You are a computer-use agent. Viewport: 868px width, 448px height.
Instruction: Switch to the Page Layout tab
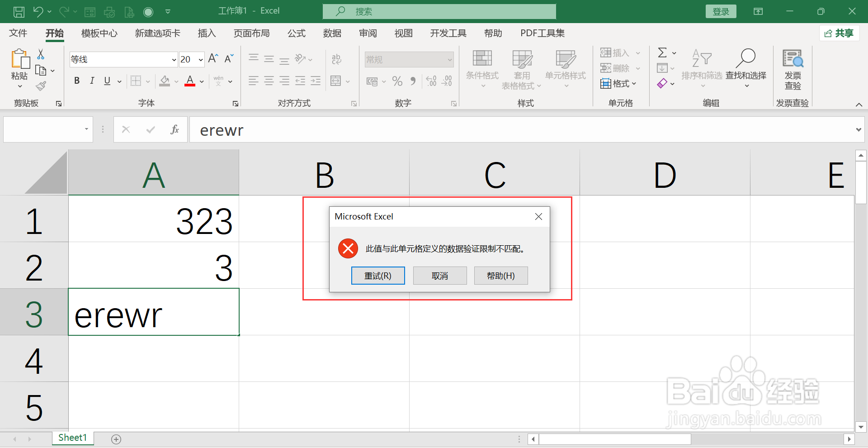tap(251, 33)
